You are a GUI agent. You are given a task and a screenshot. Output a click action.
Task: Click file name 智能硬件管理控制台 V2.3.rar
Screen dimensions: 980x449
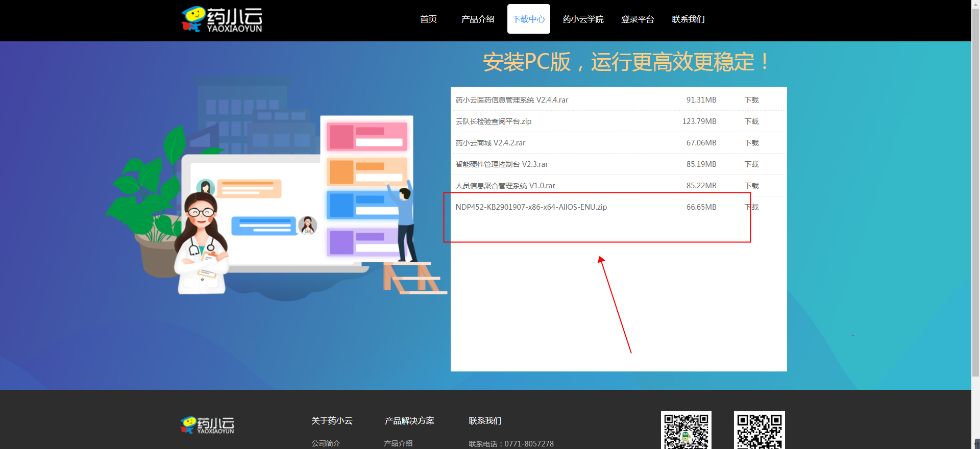click(x=501, y=164)
